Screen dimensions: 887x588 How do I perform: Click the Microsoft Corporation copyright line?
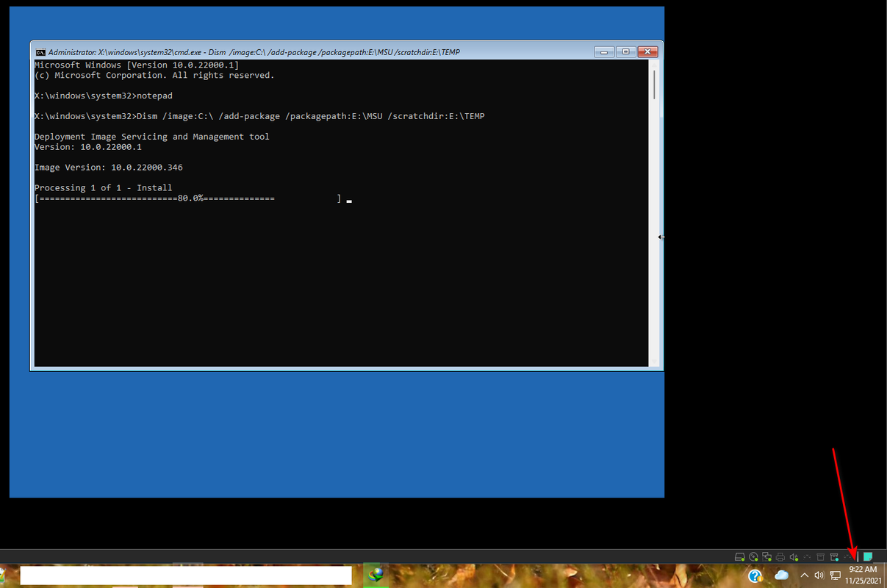pos(154,75)
